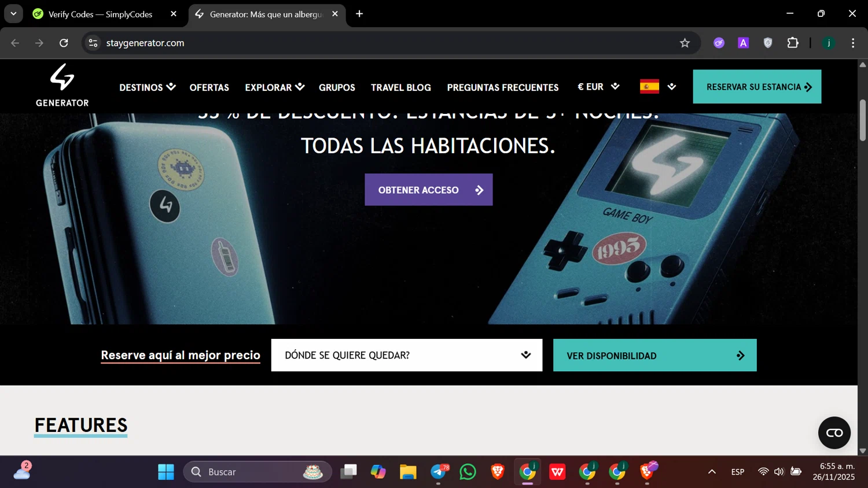Open the volume speaker icon
This screenshot has height=488, width=868.
point(779,472)
